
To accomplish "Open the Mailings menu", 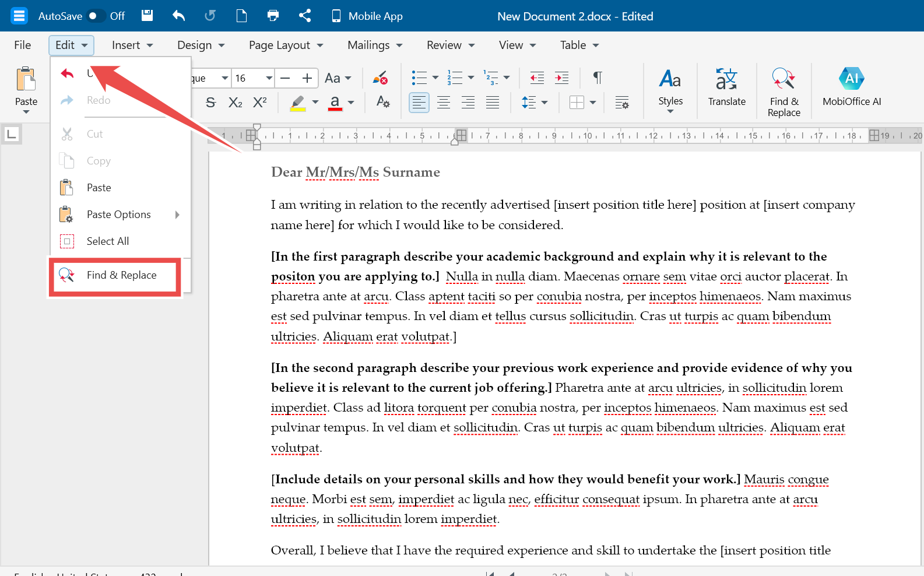I will coord(375,45).
